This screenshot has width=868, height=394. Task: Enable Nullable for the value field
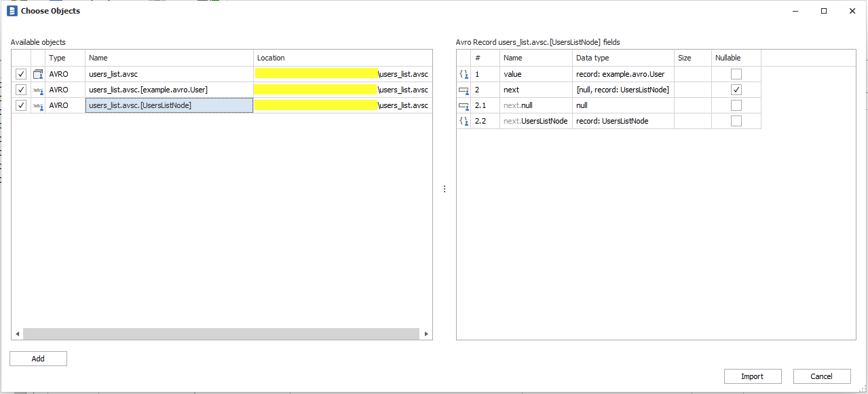736,74
